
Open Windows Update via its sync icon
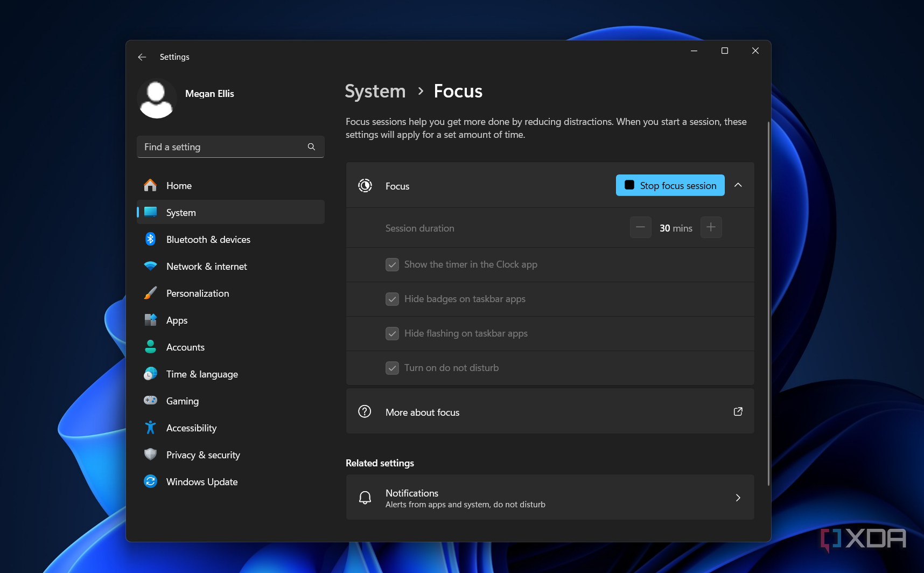pos(151,481)
